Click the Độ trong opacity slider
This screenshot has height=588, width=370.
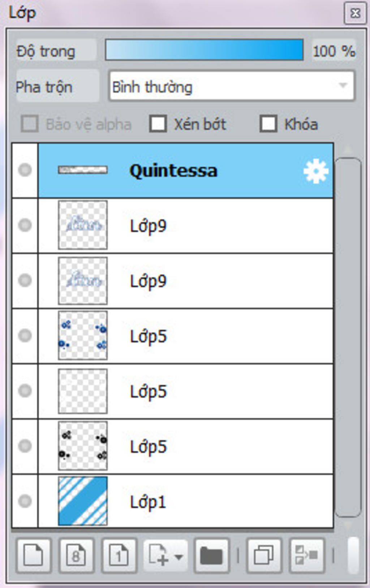coord(204,50)
